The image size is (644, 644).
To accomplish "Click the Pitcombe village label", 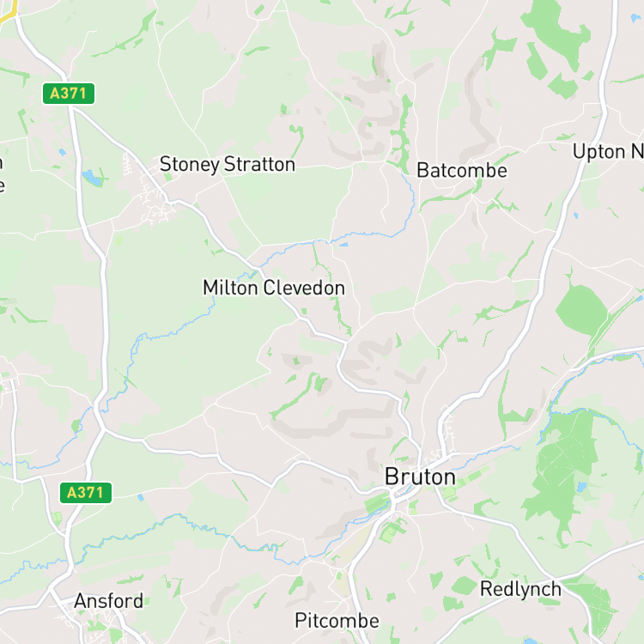I will (x=337, y=621).
